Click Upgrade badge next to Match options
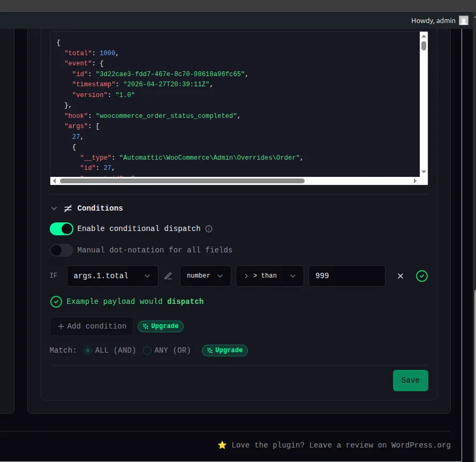The image size is (476, 462). point(225,350)
